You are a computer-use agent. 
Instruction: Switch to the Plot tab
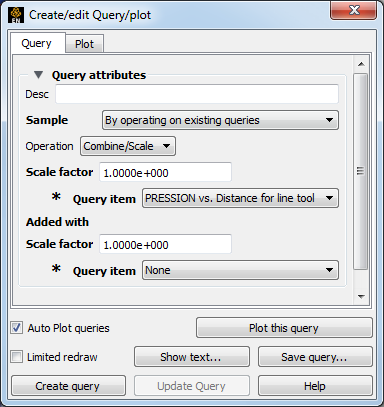tap(85, 44)
